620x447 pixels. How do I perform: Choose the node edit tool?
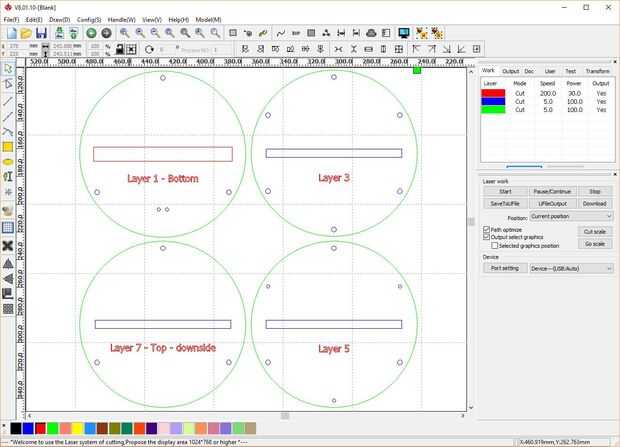pyautogui.click(x=8, y=84)
